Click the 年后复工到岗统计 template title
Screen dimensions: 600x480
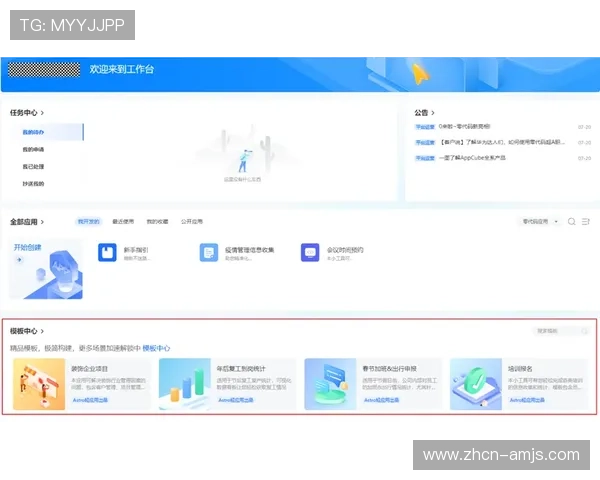coord(241,369)
